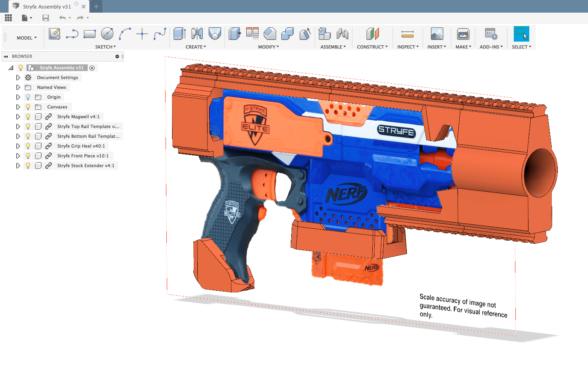Activate Stryfe Assembly v31 radio button
This screenshot has height=367, width=588.
click(92, 68)
